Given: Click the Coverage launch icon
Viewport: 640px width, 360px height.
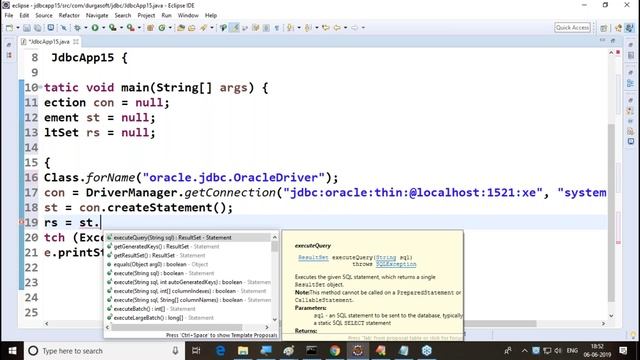Looking at the screenshot, I should coord(113,28).
